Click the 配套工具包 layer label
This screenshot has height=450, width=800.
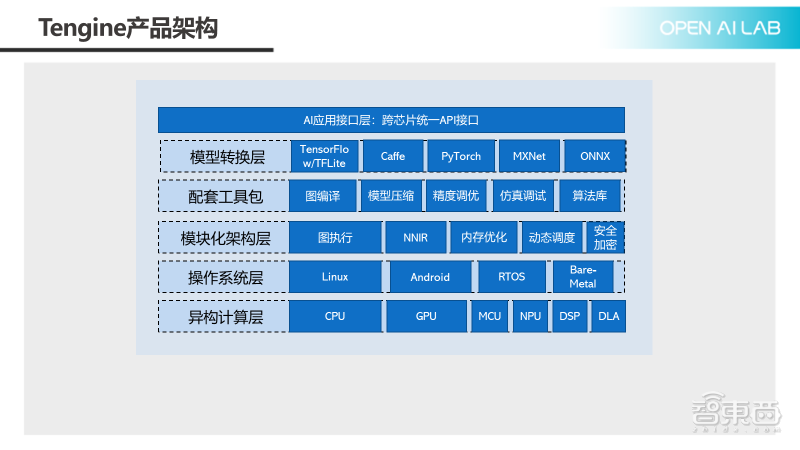click(x=225, y=196)
